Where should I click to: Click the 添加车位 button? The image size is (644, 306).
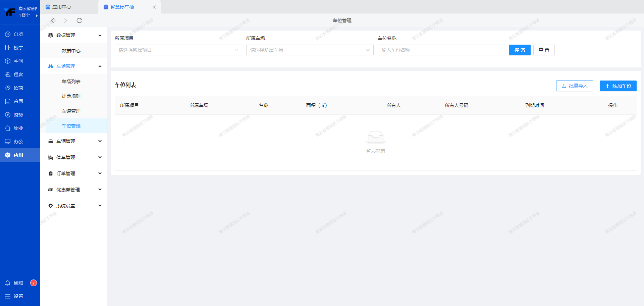click(618, 86)
